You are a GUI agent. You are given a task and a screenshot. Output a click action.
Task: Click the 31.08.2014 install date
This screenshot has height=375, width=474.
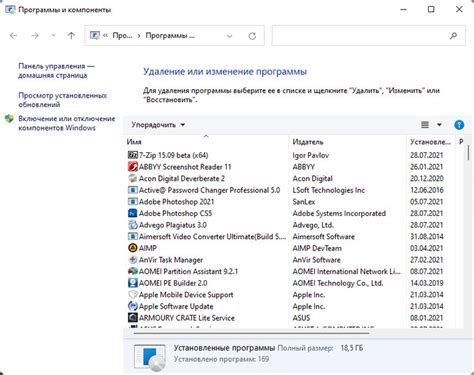point(427,237)
